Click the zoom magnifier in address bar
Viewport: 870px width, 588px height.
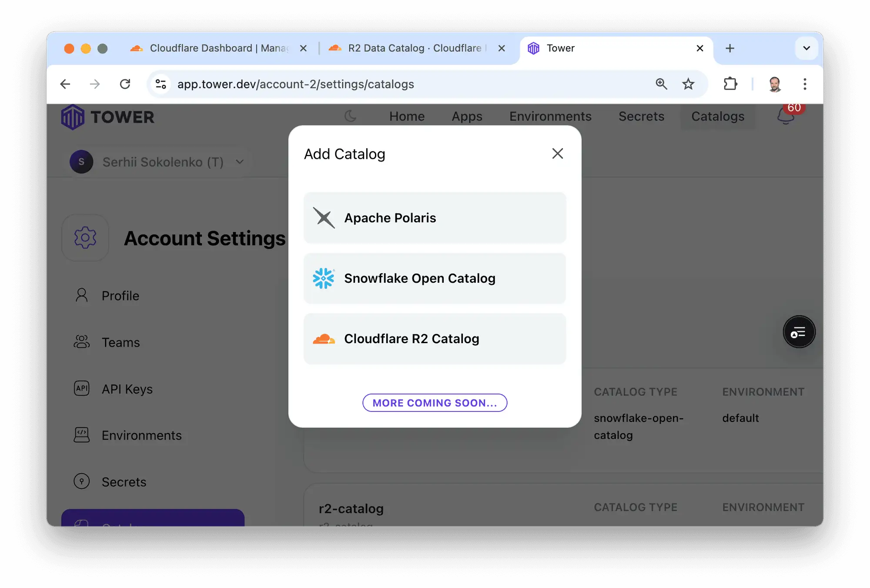(661, 84)
